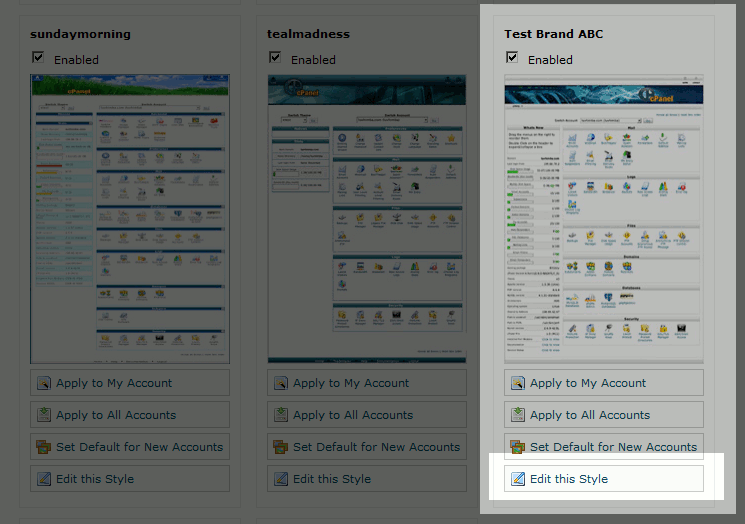Click the Apply to All Accounts icon for tealmadness

pyautogui.click(x=281, y=414)
